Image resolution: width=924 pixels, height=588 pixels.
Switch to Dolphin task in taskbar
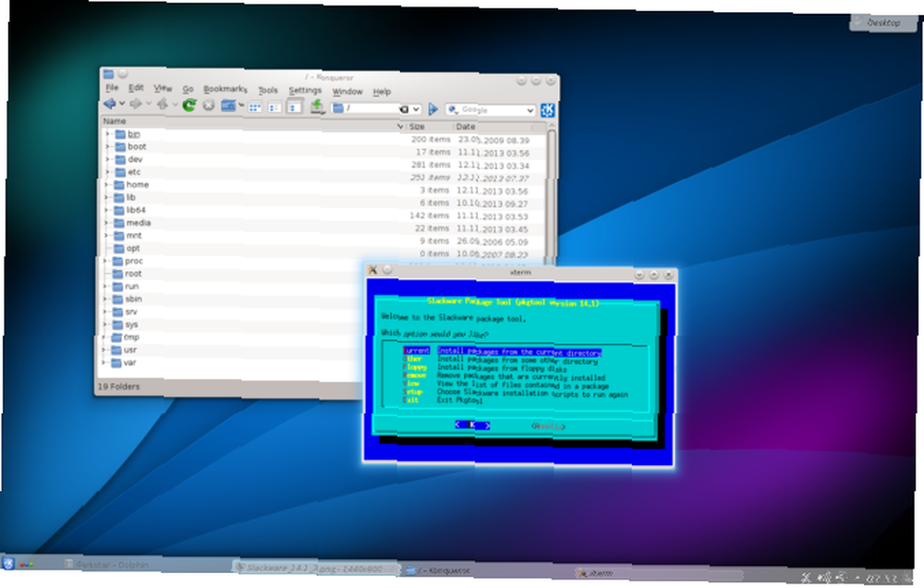[x=146, y=564]
